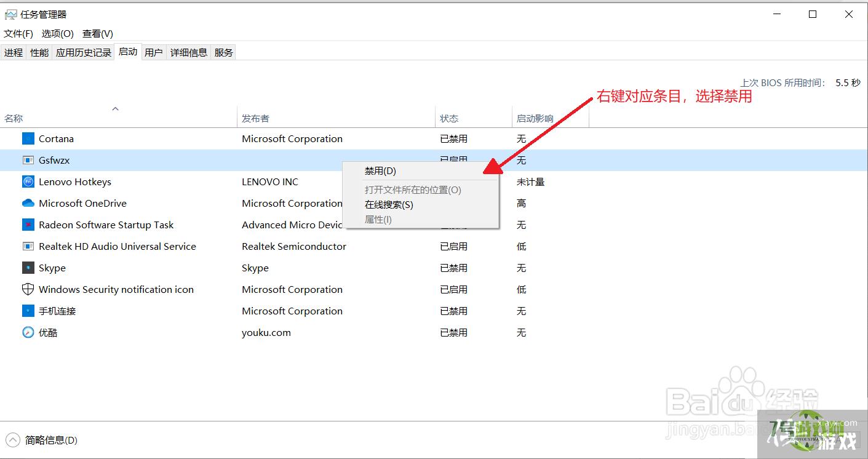Image resolution: width=868 pixels, height=459 pixels.
Task: Click the 已禁用 status of 手机连接
Action: (x=454, y=311)
